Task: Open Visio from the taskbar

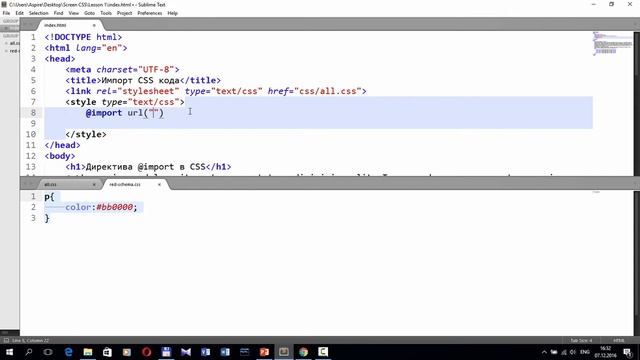Action: [x=205, y=352]
